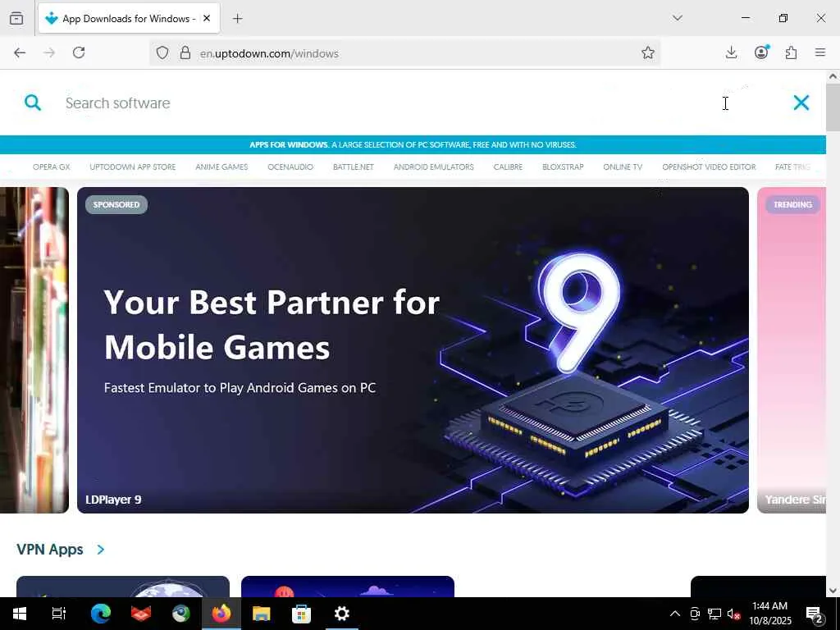Open a new tab with plus
840x630 pixels.
237,19
